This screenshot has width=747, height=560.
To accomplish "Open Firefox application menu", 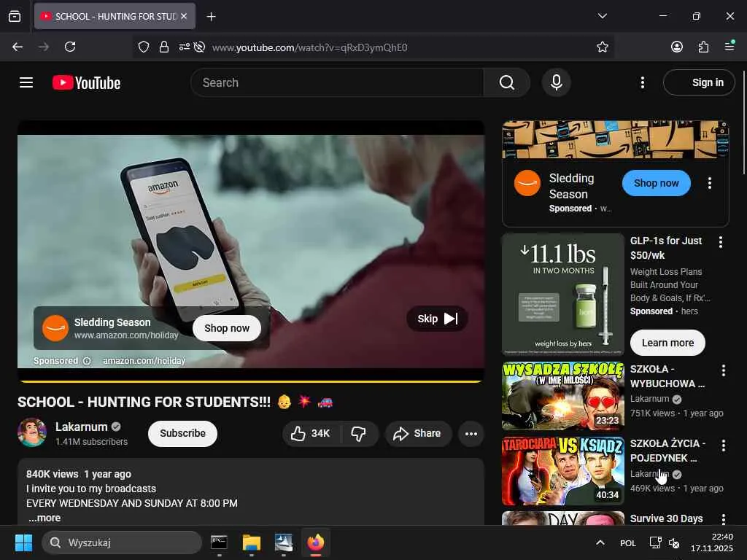I will pos(729,46).
